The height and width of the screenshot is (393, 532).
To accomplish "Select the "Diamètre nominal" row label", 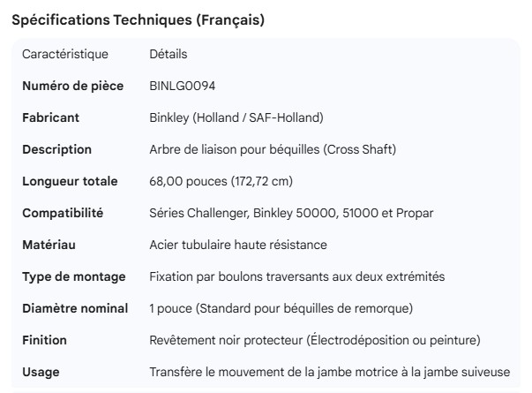I will pos(75,308).
